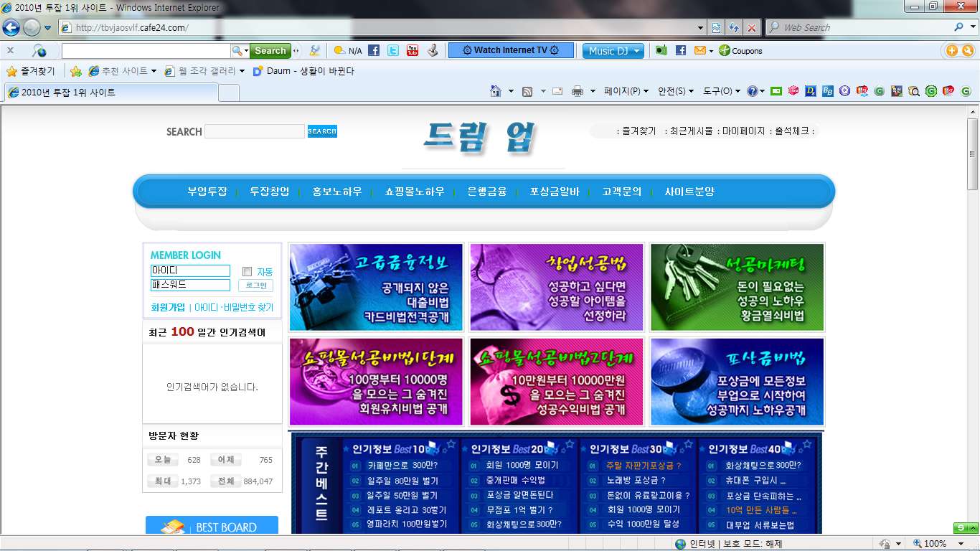The height and width of the screenshot is (551, 980).
Task: Select 쇼핑몰노하우 in the navigation bar
Action: point(415,192)
